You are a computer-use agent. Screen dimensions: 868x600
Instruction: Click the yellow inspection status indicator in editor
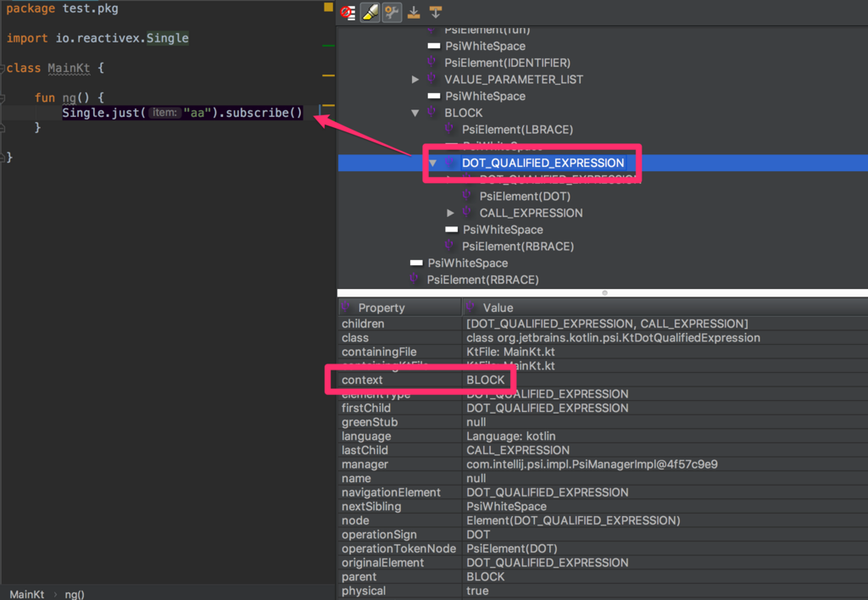pos(328,7)
